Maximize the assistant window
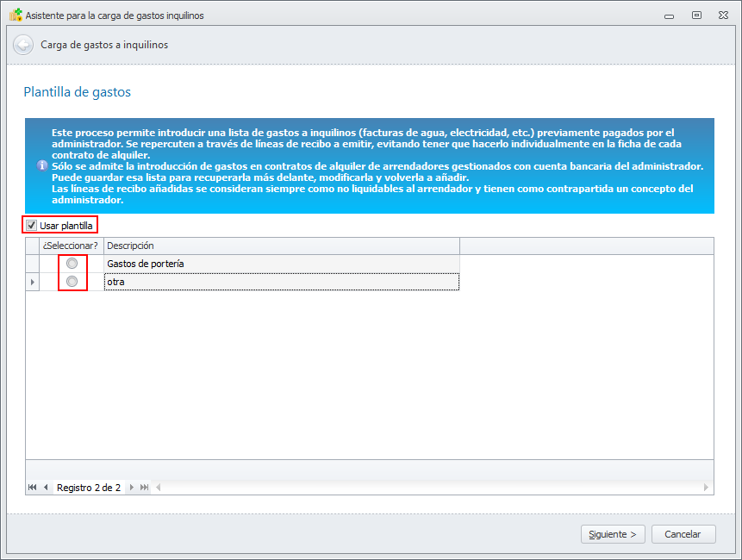This screenshot has width=742, height=560. pyautogui.click(x=696, y=16)
